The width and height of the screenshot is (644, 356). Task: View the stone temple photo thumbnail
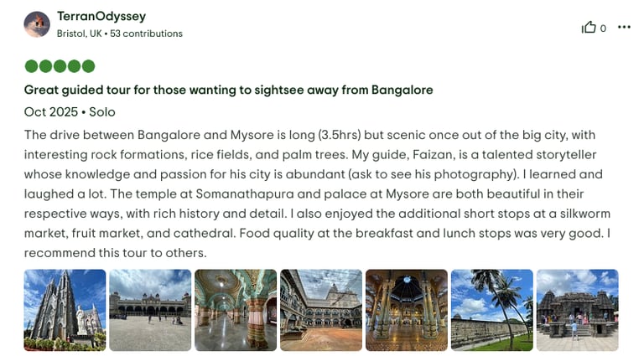click(578, 310)
